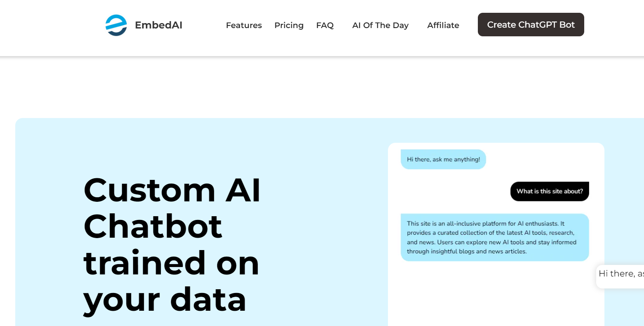Select the blue swirl emblem beside EmbedAI
Viewport: 644px width, 326px height.
tap(116, 25)
